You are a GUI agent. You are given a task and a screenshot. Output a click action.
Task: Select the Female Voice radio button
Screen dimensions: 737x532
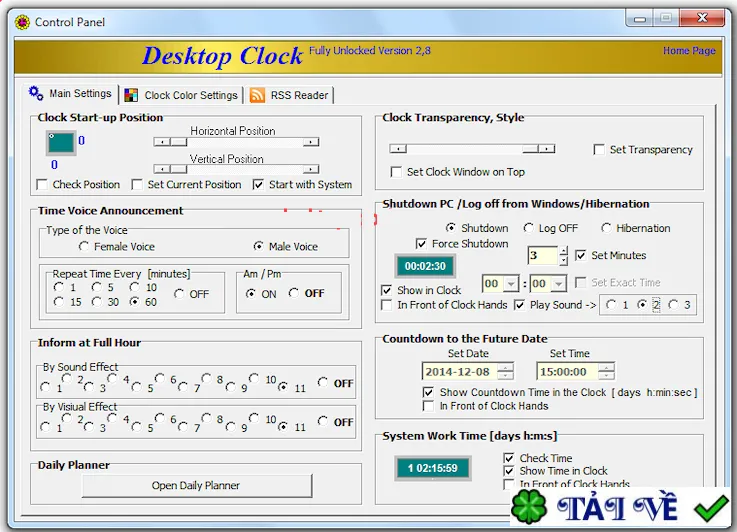click(x=84, y=246)
